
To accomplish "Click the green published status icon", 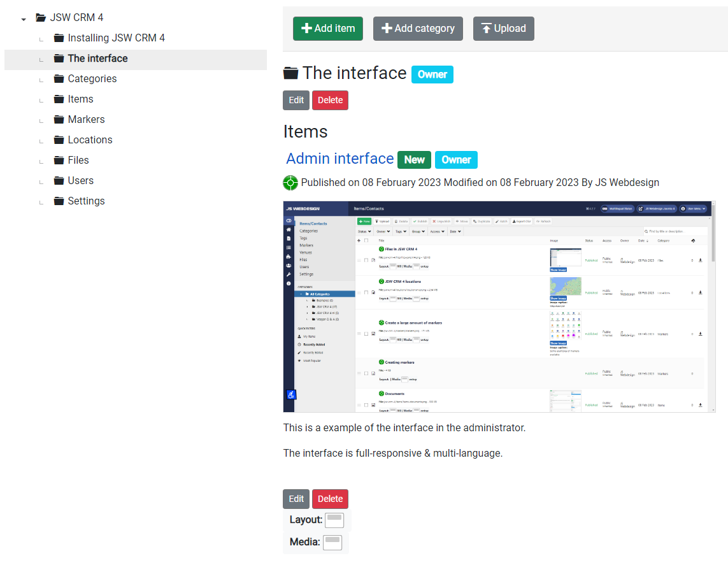I will click(290, 183).
